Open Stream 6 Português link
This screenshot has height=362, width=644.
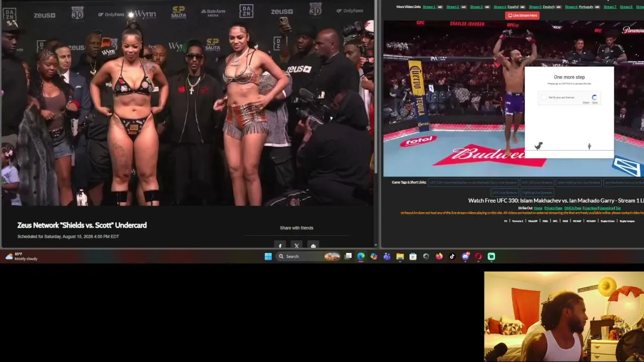(x=579, y=7)
